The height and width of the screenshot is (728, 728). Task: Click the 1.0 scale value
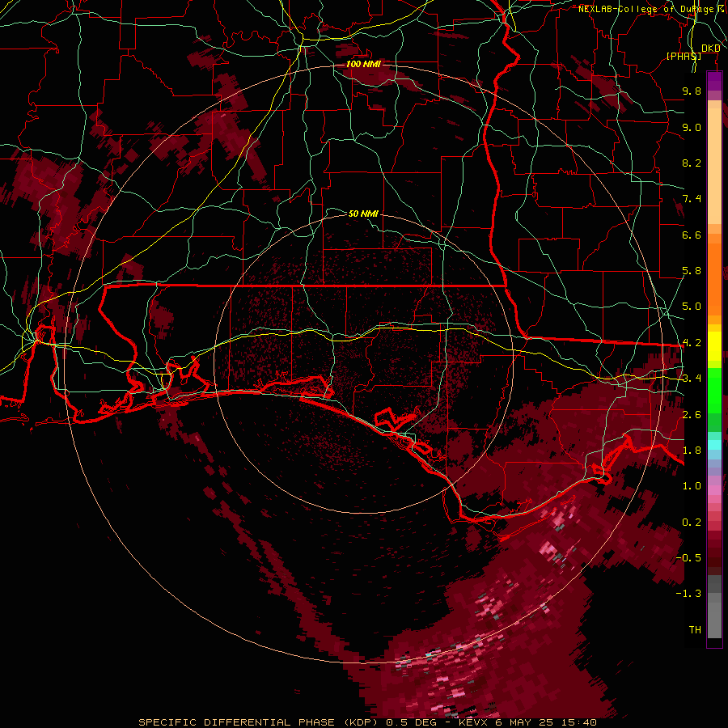point(692,486)
